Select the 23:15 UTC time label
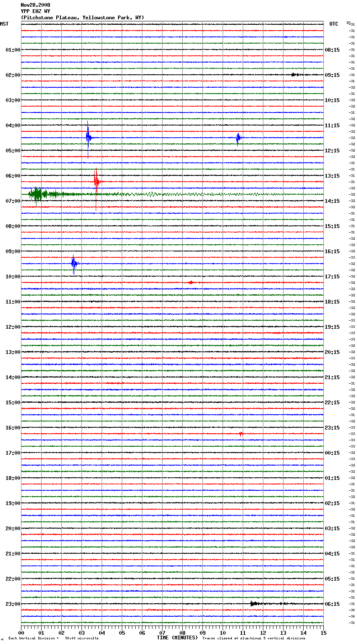357x644 pixels. pos(332,428)
